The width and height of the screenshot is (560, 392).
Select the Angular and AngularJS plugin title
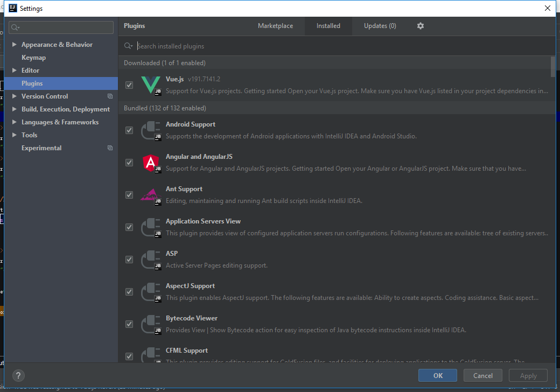[x=199, y=156]
